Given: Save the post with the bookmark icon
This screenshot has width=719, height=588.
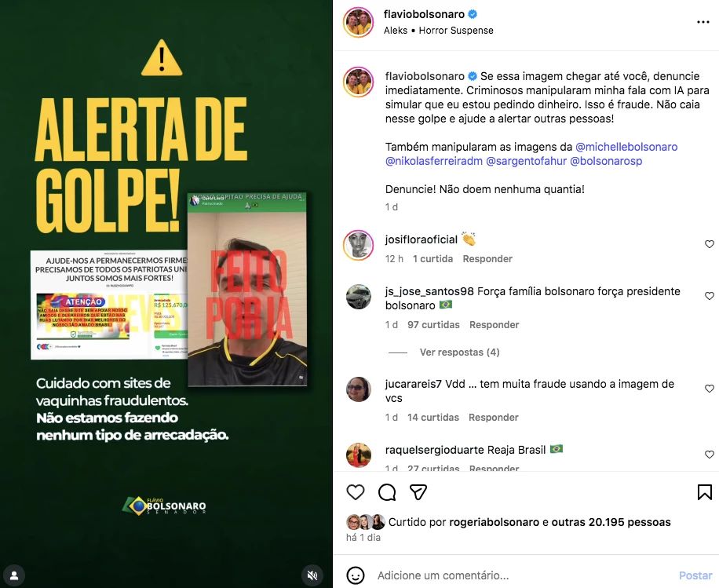Looking at the screenshot, I should tap(704, 492).
